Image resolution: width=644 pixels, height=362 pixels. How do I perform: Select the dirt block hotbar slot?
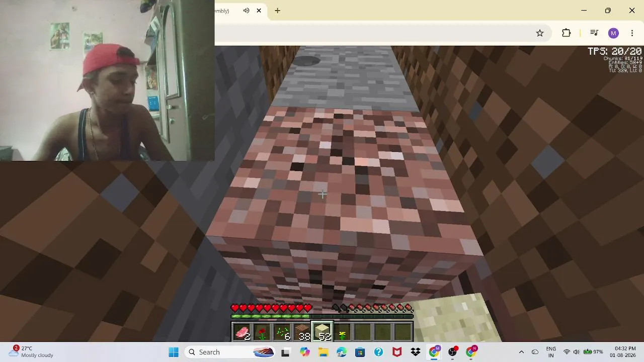click(x=302, y=332)
